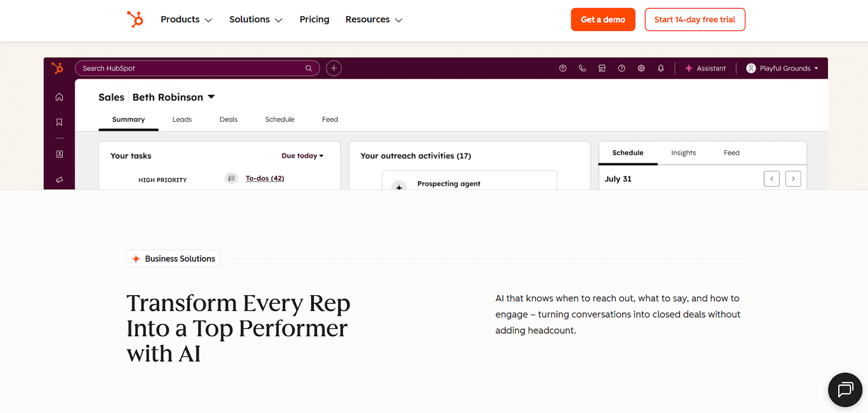Switch to the Feed tab in right panel
The image size is (868, 413).
731,153
